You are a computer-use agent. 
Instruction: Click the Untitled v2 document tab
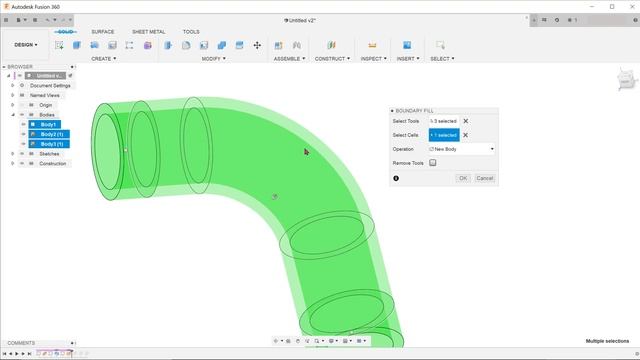(x=300, y=20)
